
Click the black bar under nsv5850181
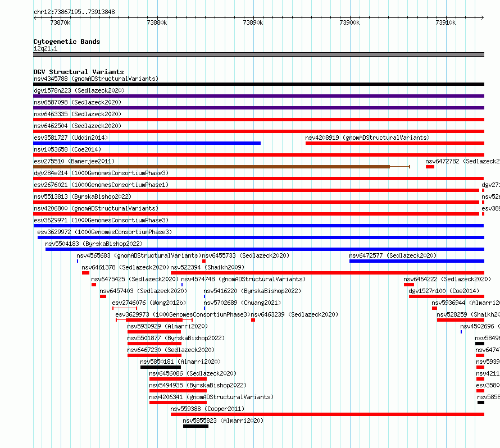(161, 367)
